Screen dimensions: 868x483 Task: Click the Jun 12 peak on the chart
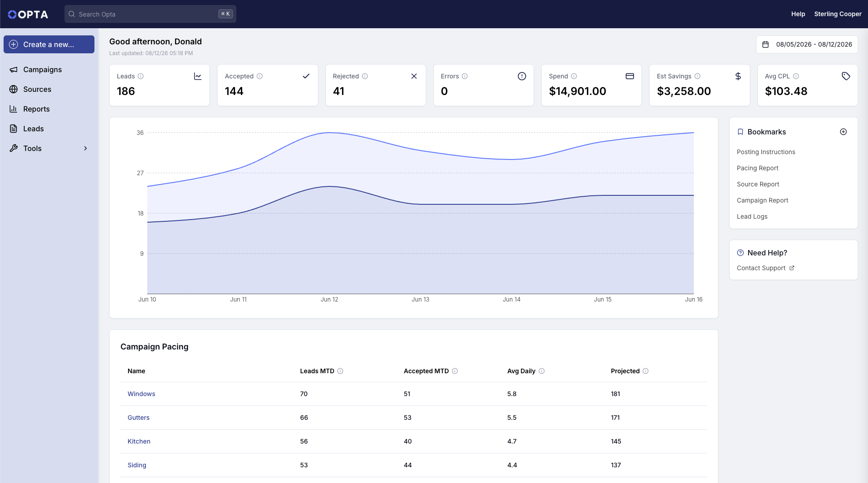pos(329,133)
